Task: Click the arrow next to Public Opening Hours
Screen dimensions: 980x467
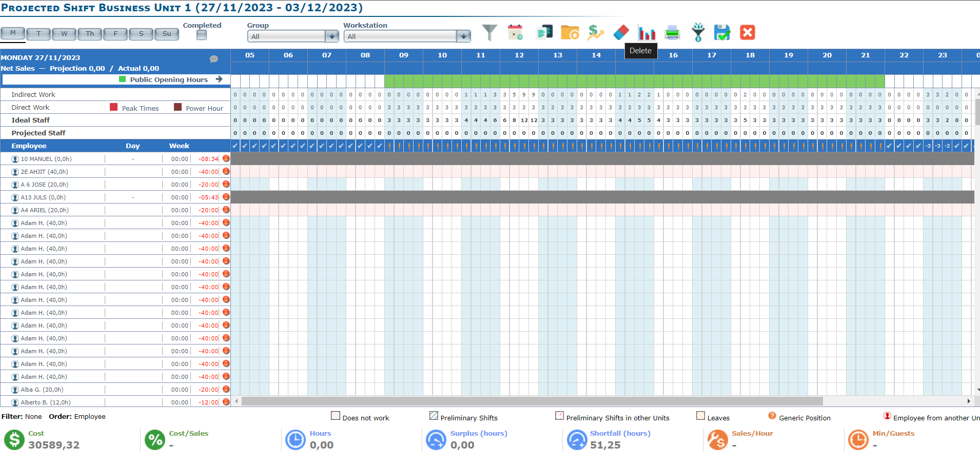Action: (219, 79)
